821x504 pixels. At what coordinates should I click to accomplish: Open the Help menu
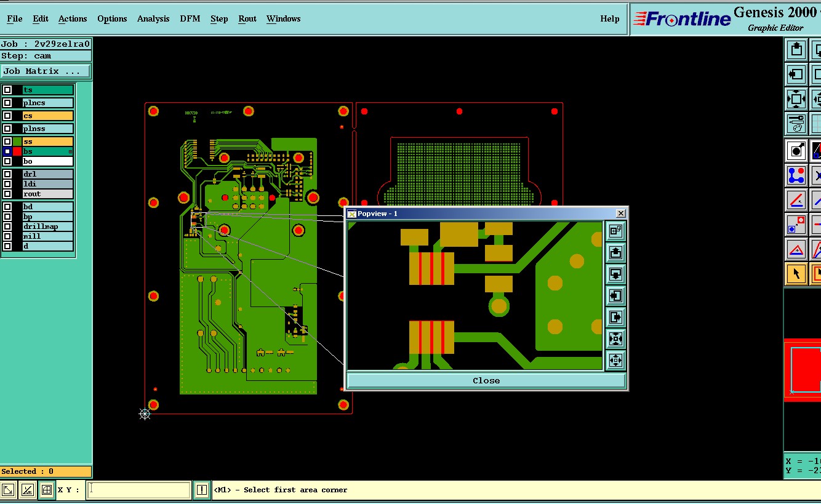(x=610, y=18)
